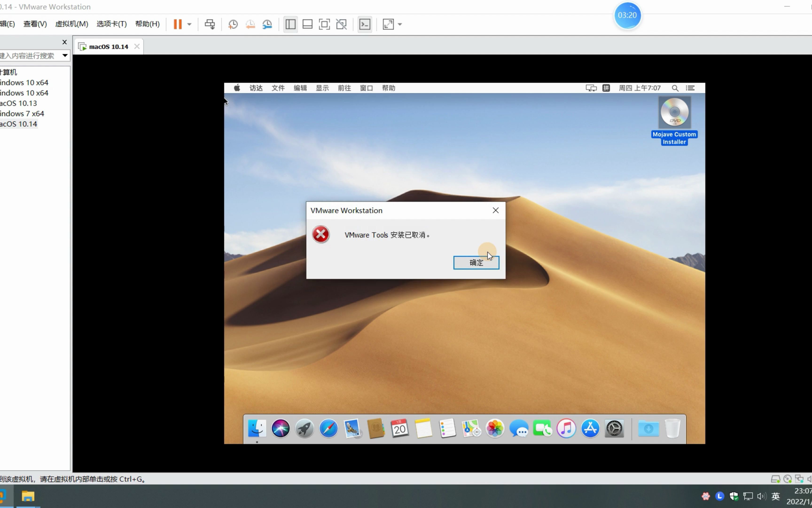
Task: Open the 窗口 menu in macOS
Action: (367, 88)
